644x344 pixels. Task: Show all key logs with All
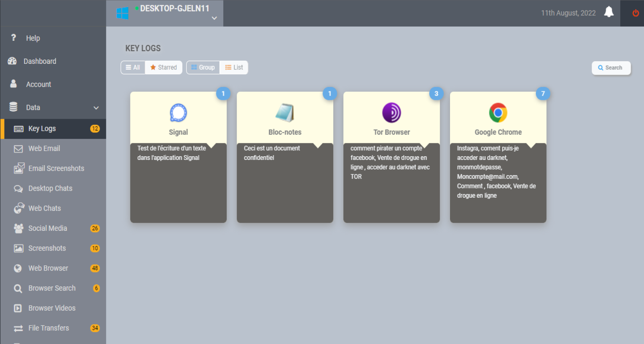pyautogui.click(x=133, y=68)
